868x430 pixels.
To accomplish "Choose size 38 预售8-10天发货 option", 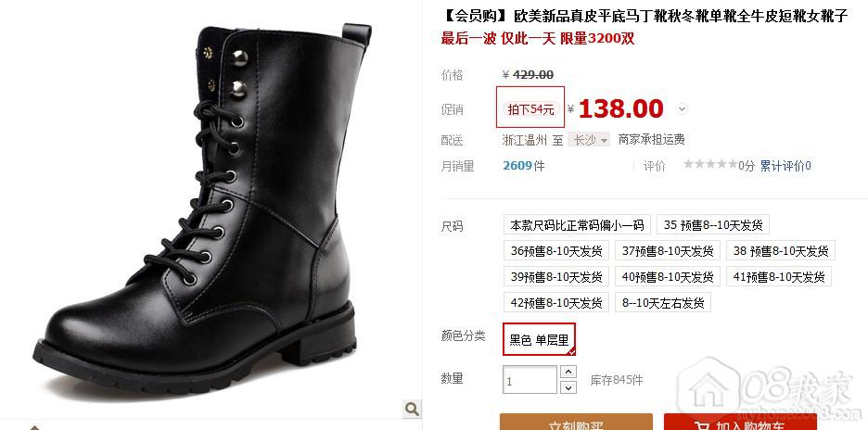I will 781,251.
